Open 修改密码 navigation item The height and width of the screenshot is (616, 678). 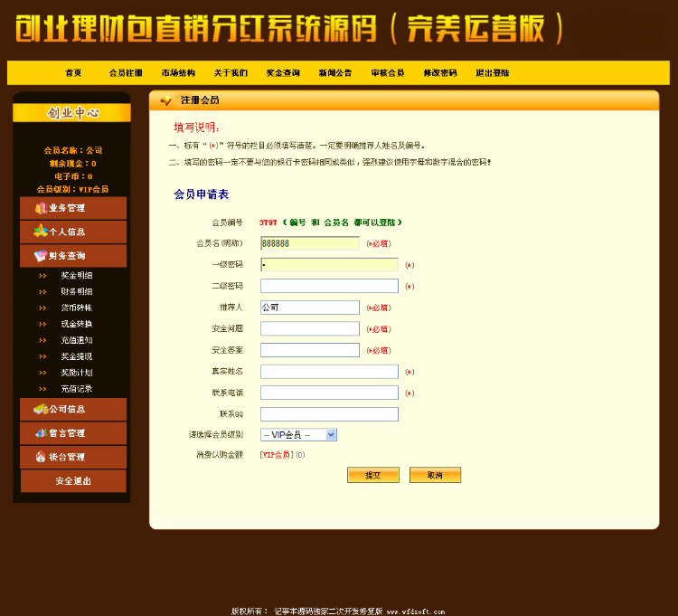click(440, 72)
